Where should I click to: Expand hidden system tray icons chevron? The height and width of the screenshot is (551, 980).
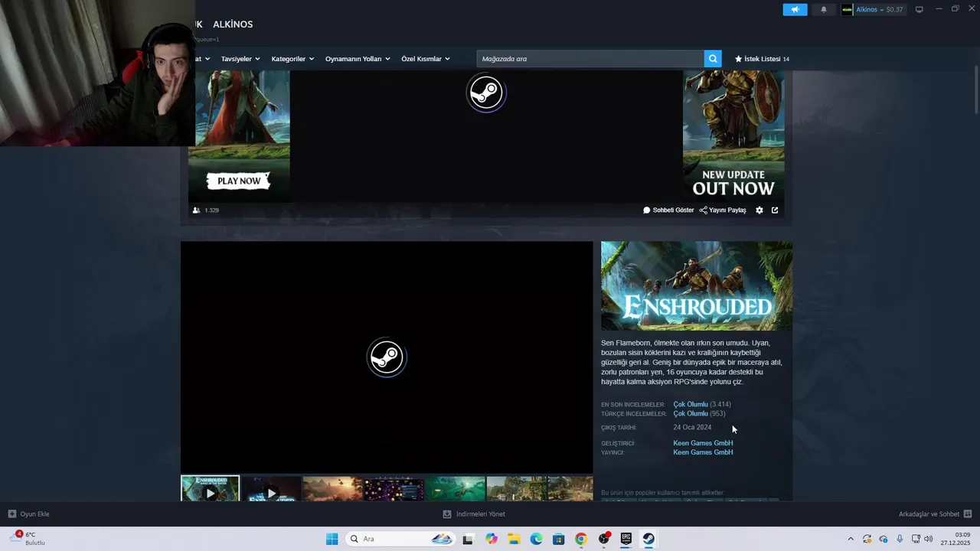tap(850, 539)
